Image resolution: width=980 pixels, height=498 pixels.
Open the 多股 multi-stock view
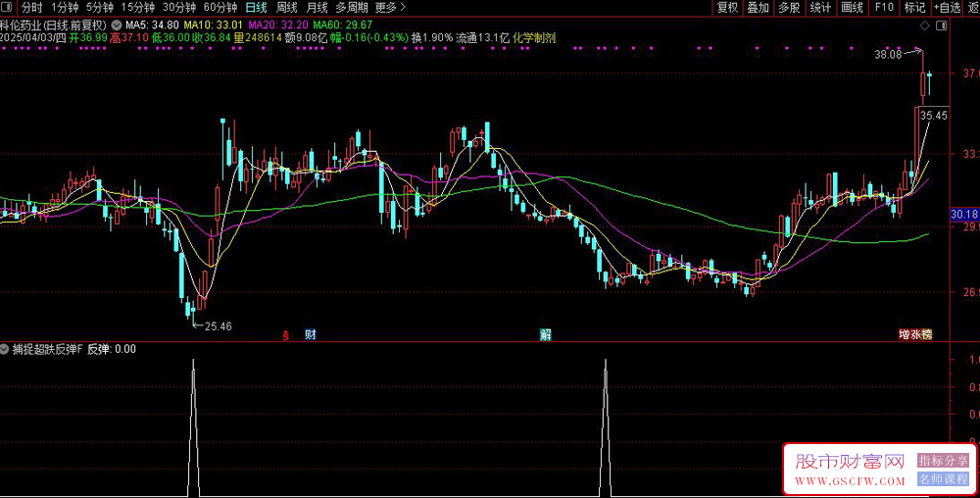click(x=789, y=8)
